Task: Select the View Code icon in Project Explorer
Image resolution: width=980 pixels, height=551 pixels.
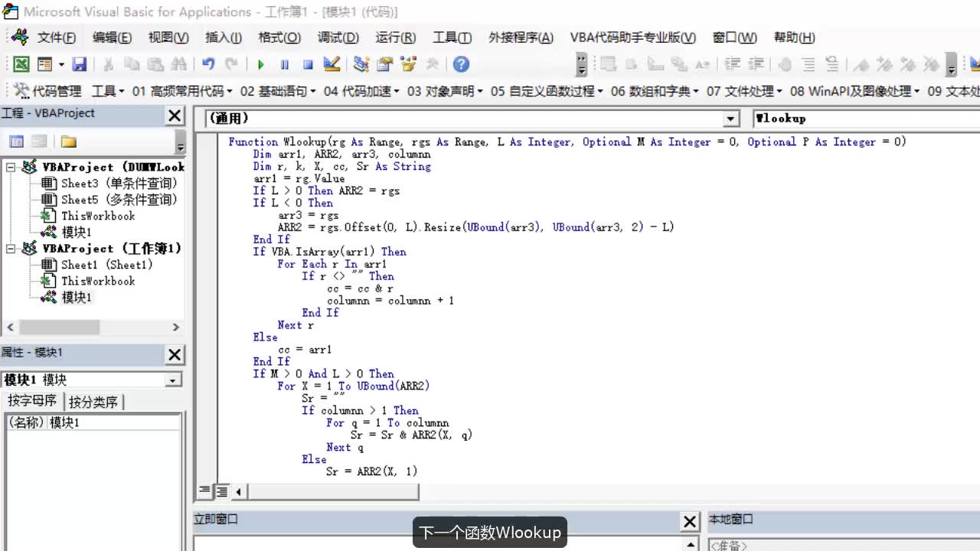Action: point(17,142)
